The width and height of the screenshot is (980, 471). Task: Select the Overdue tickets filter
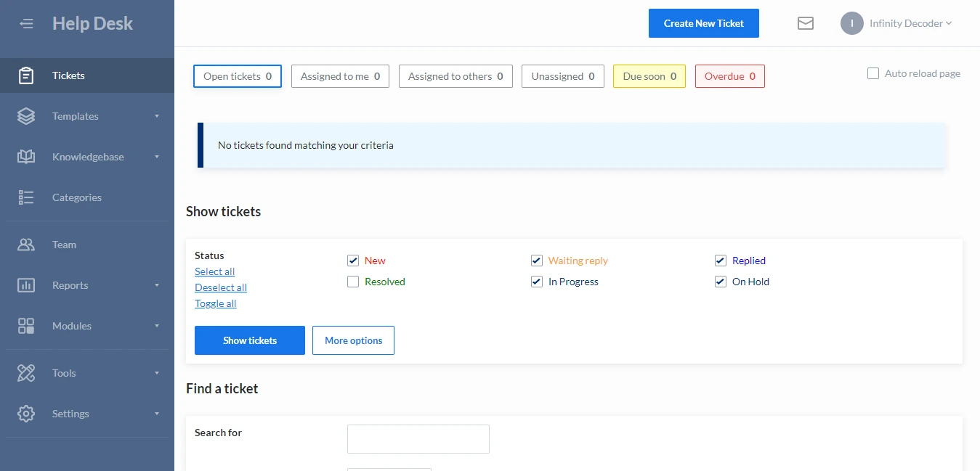(x=729, y=76)
